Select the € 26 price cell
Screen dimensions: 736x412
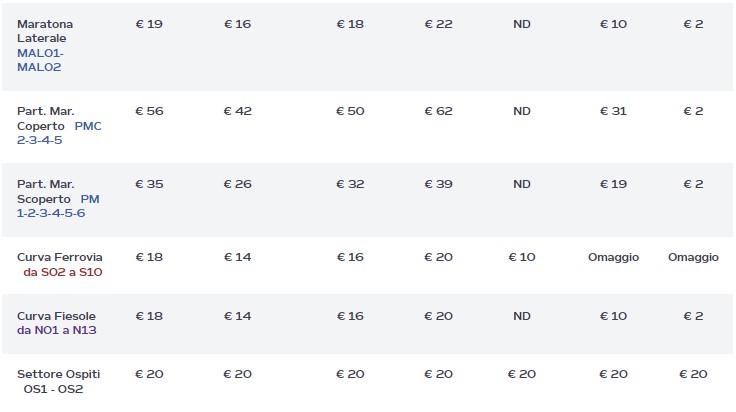(x=237, y=184)
